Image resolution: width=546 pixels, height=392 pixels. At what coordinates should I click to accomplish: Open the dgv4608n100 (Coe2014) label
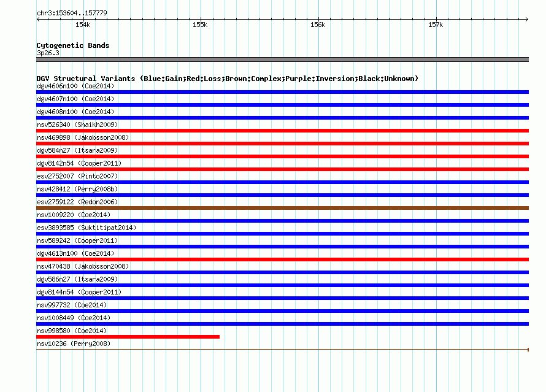[75, 112]
